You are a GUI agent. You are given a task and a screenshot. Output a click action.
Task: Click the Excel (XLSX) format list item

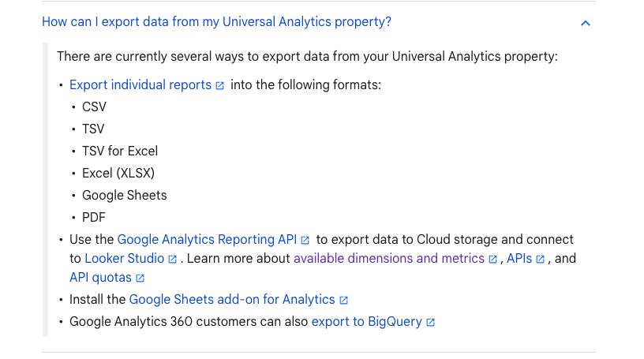pyautogui.click(x=118, y=173)
